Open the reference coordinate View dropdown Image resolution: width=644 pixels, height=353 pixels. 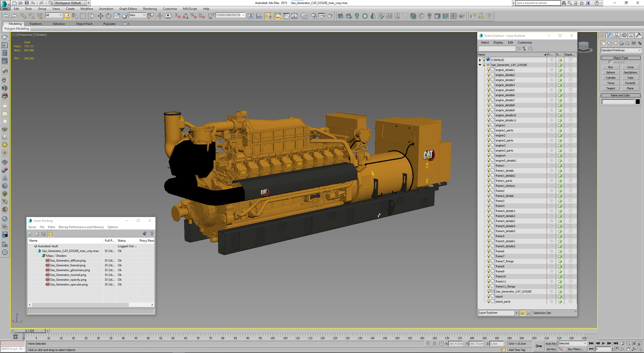(x=138, y=15)
